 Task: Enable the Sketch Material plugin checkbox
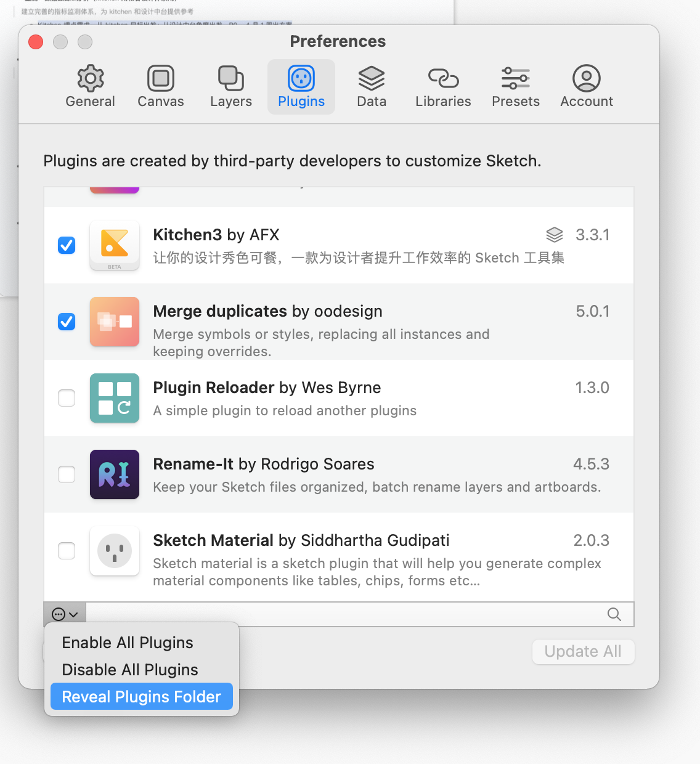pos(67,550)
